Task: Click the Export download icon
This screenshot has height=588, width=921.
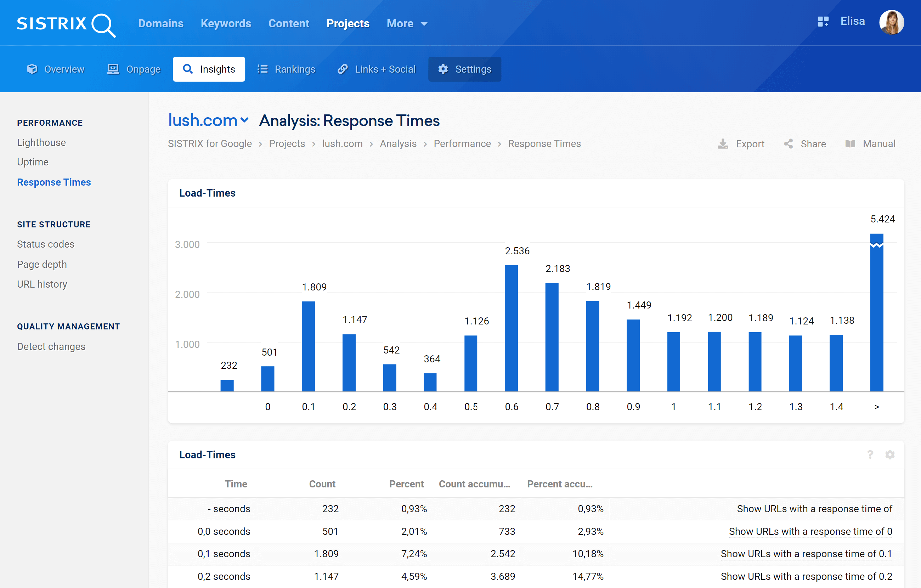Action: tap(723, 144)
